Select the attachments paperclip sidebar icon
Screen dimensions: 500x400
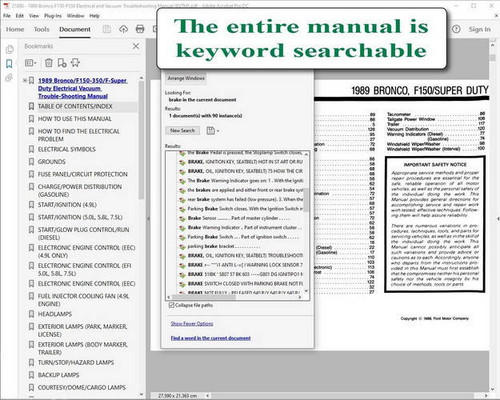click(x=9, y=78)
